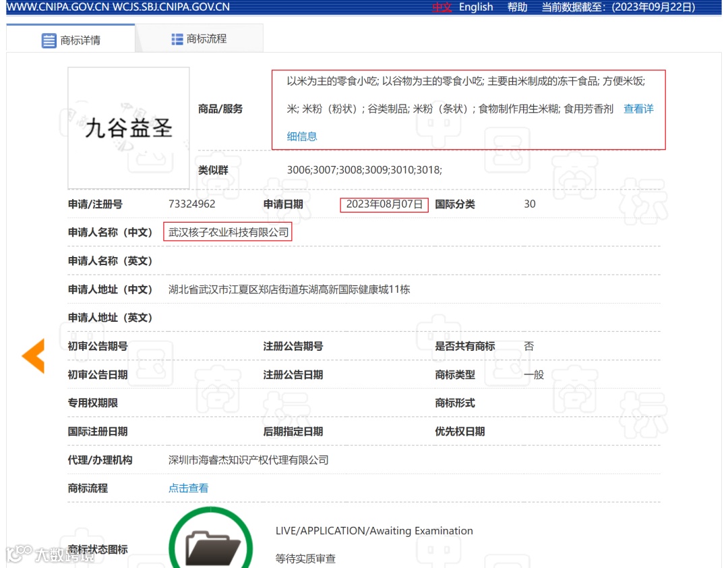Click the 商标形式 label
Screen dimensions: 728x568
[455, 403]
